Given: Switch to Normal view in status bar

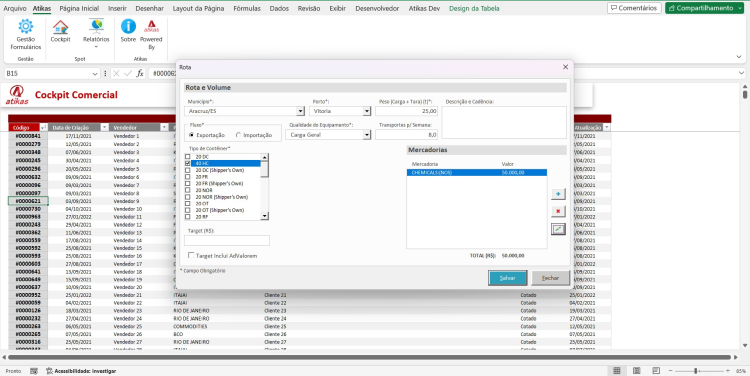Looking at the screenshot, I should coord(617,371).
